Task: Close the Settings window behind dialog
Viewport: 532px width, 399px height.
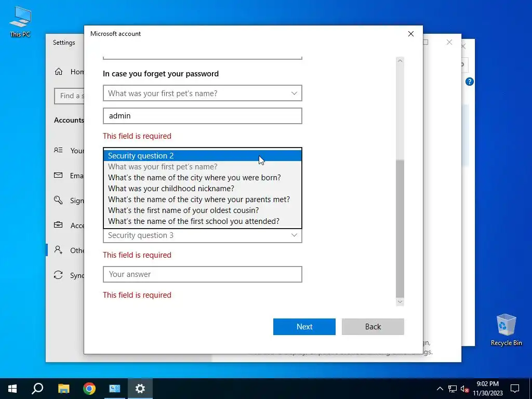Action: tap(449, 42)
